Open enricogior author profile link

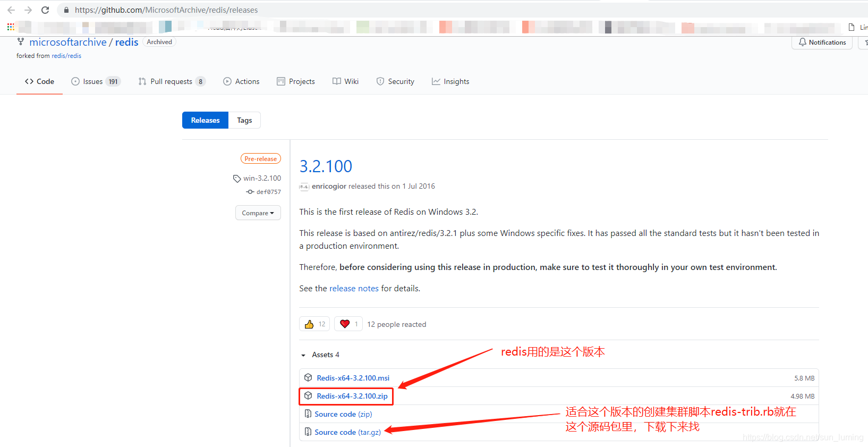click(x=329, y=186)
